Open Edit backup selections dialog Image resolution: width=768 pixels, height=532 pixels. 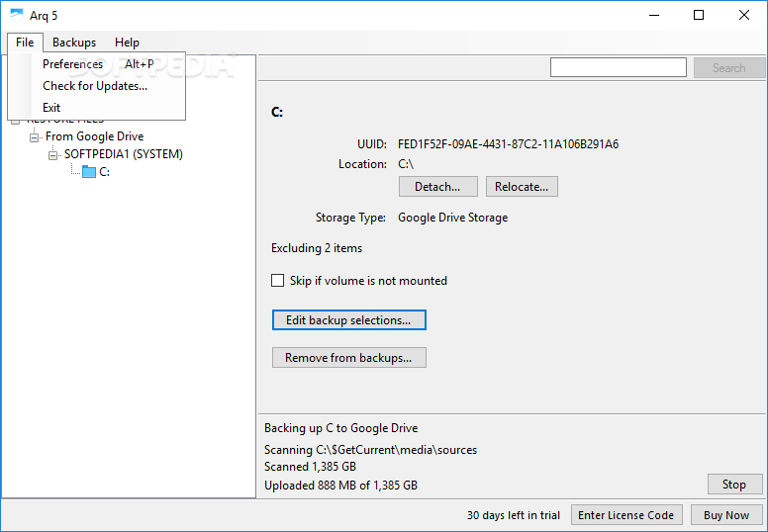point(348,320)
